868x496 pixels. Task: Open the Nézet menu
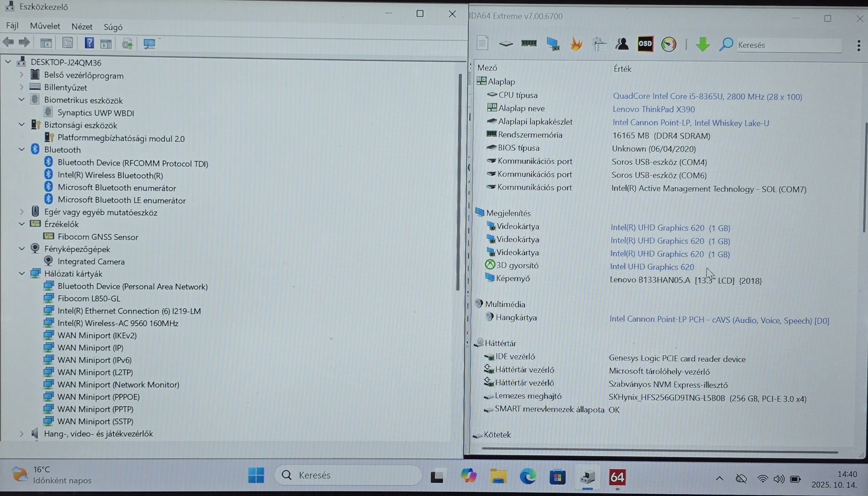[82, 27]
